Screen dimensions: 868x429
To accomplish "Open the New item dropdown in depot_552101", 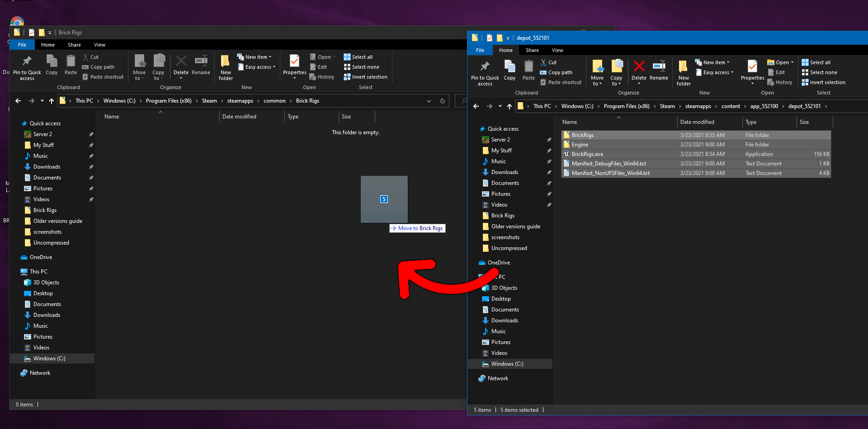I will 712,62.
